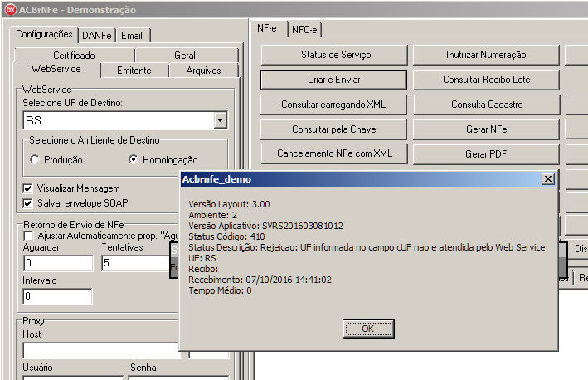Image resolution: width=588 pixels, height=380 pixels.
Task: Click the Aguardar input field
Action: 58,263
